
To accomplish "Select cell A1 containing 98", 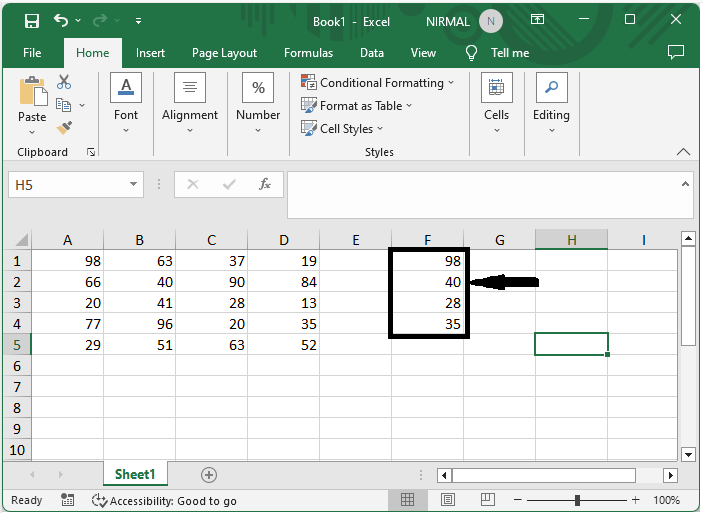I will pyautogui.click(x=67, y=261).
